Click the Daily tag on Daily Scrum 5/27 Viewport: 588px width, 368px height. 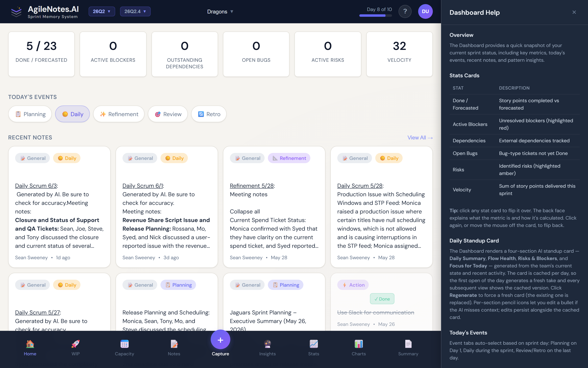click(x=67, y=285)
